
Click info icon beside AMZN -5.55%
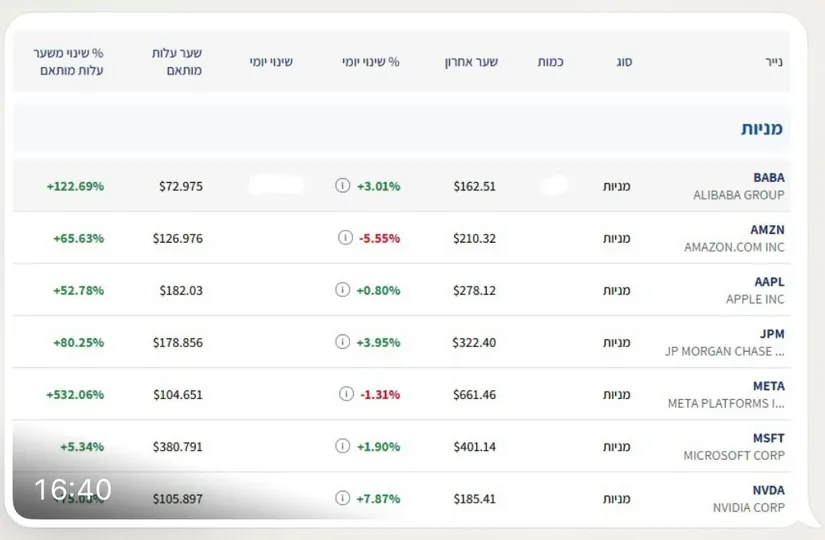click(x=345, y=237)
